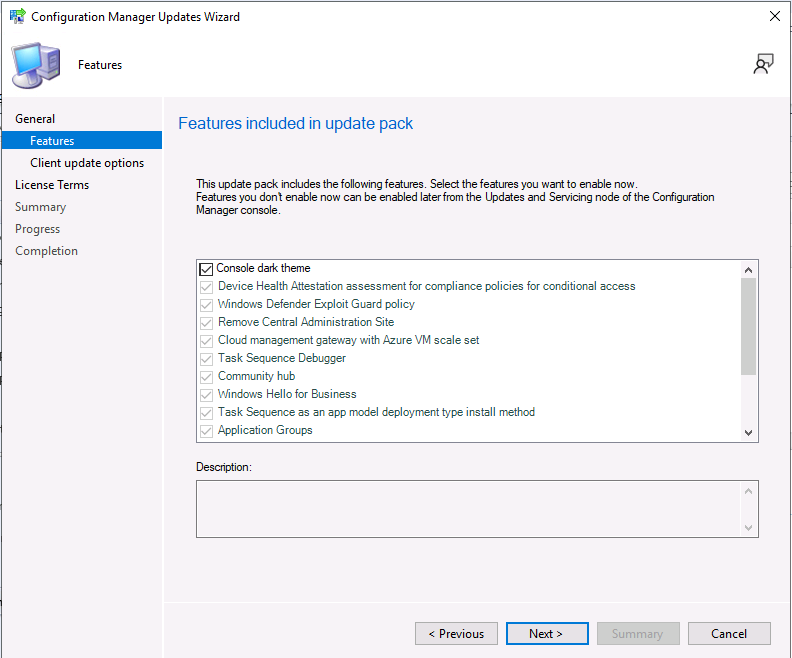Screen dimensions: 792x658
Task: Click the feedback person icon top right
Action: pos(763,64)
